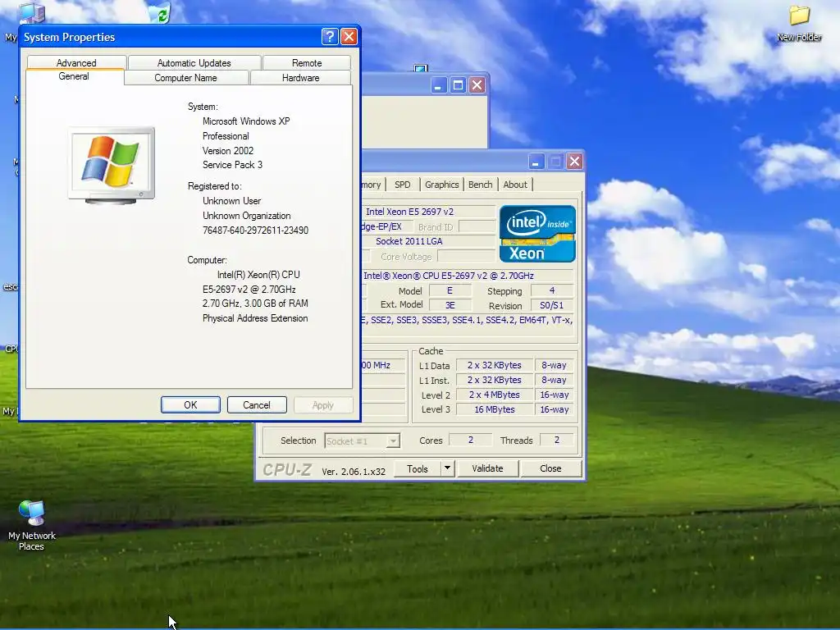Click OK in System Properties
Image resolution: width=840 pixels, height=630 pixels.
[190, 405]
